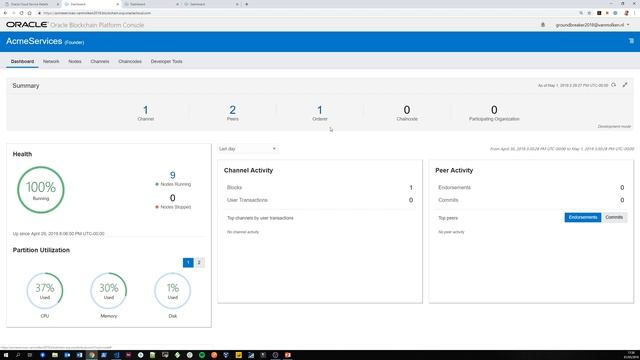640x360 pixels.
Task: Click the 100% Running health gauge
Action: click(41, 190)
